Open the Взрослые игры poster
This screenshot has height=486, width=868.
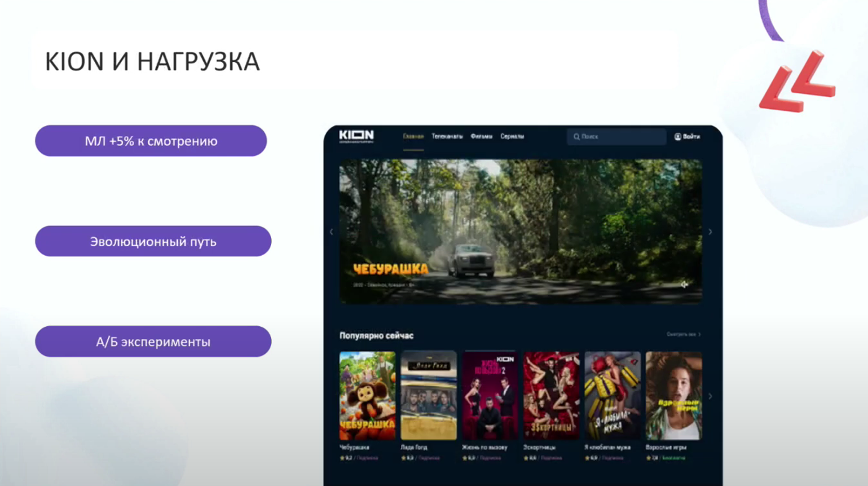click(674, 396)
